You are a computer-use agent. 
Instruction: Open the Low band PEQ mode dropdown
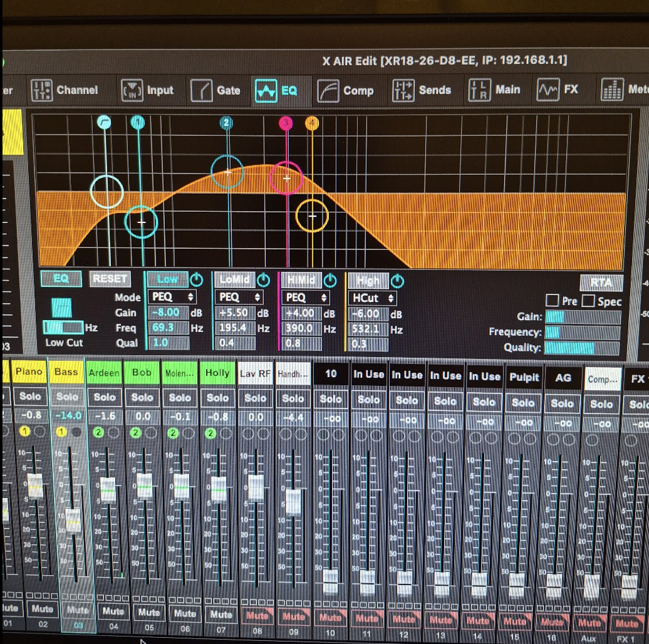[173, 297]
